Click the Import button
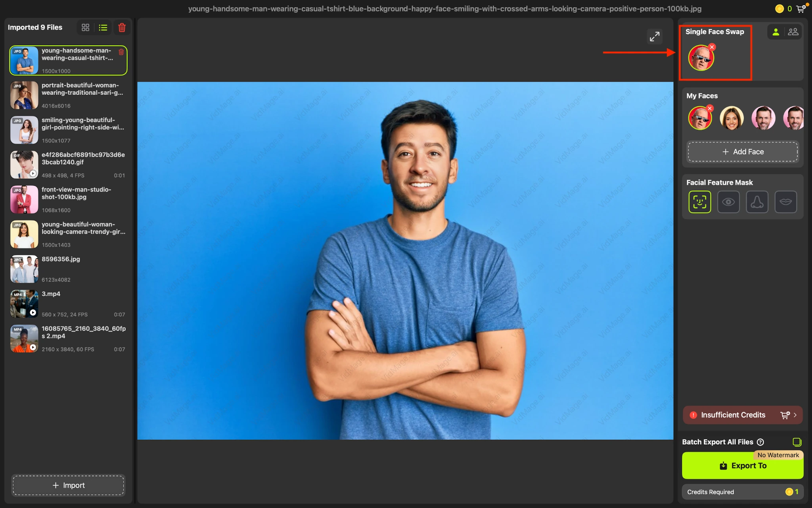Viewport: 812px width, 508px height. (x=68, y=485)
